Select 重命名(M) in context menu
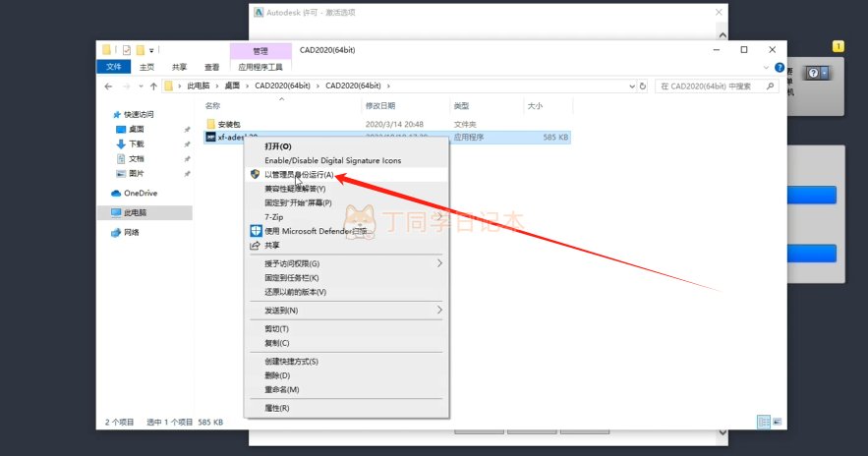The image size is (868, 456). pos(282,389)
